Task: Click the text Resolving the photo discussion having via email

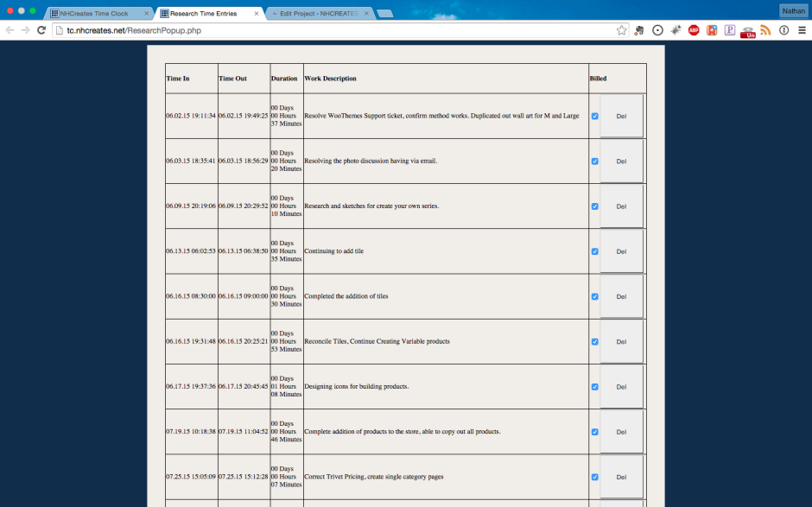Action: coord(371,161)
